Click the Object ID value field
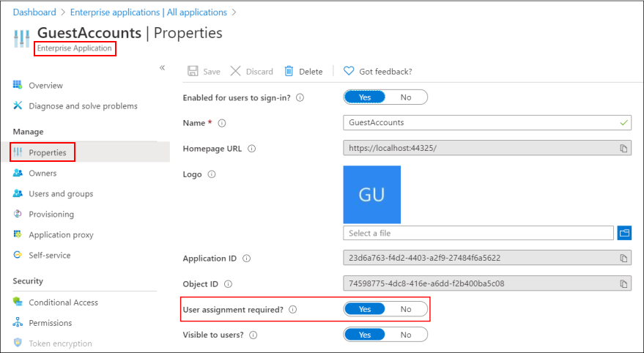The width and height of the screenshot is (644, 353). (487, 283)
